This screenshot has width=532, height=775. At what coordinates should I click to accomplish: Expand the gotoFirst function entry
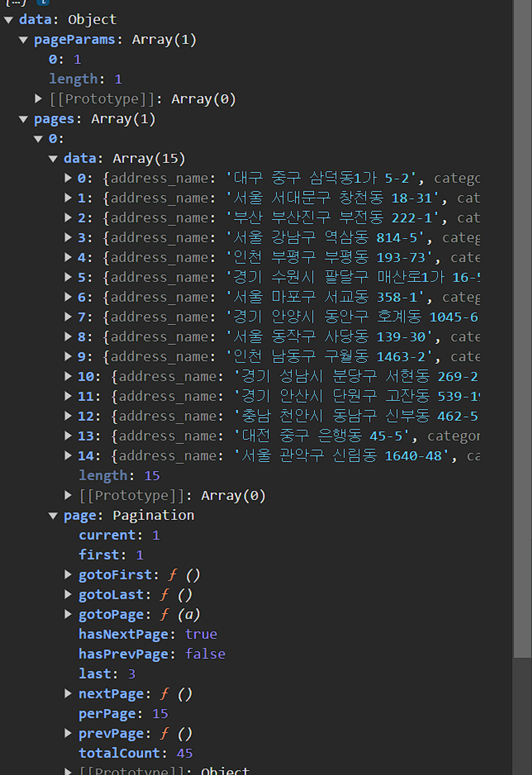(68, 575)
